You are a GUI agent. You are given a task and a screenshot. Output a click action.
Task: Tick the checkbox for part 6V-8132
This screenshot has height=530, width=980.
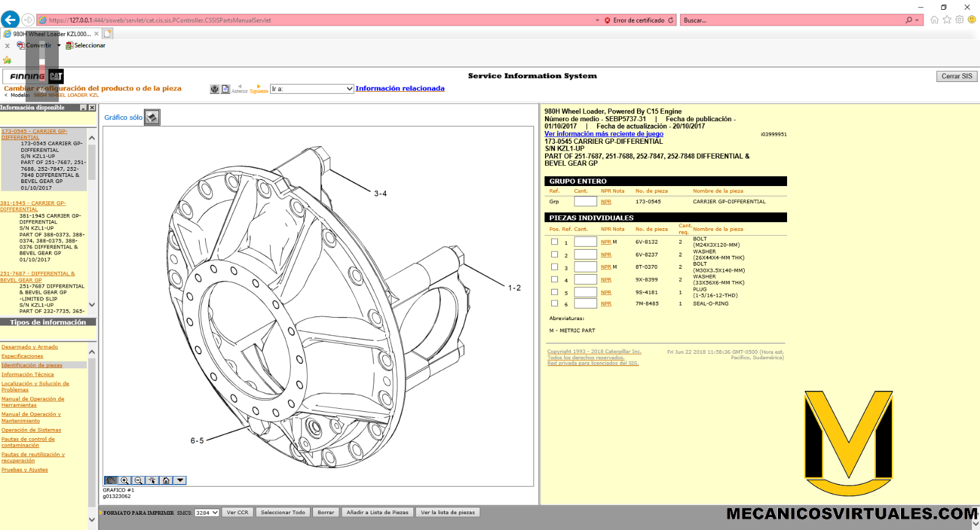pyautogui.click(x=554, y=242)
